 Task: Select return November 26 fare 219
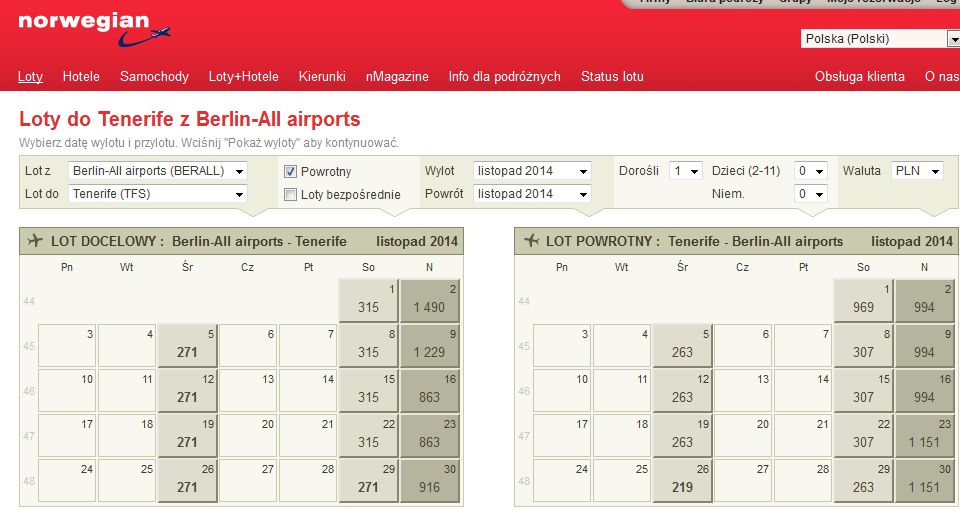[x=682, y=481]
